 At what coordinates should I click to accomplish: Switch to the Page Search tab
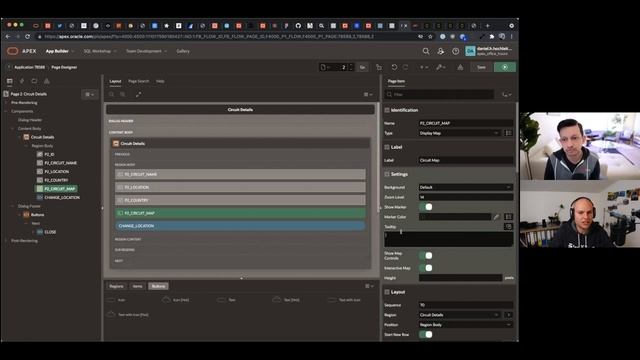pos(139,81)
